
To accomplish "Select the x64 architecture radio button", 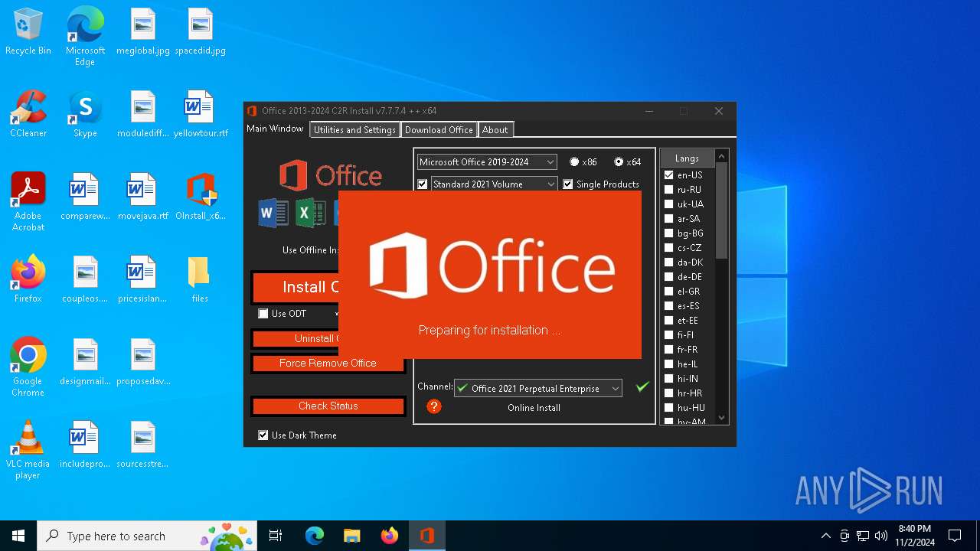I will coord(619,161).
